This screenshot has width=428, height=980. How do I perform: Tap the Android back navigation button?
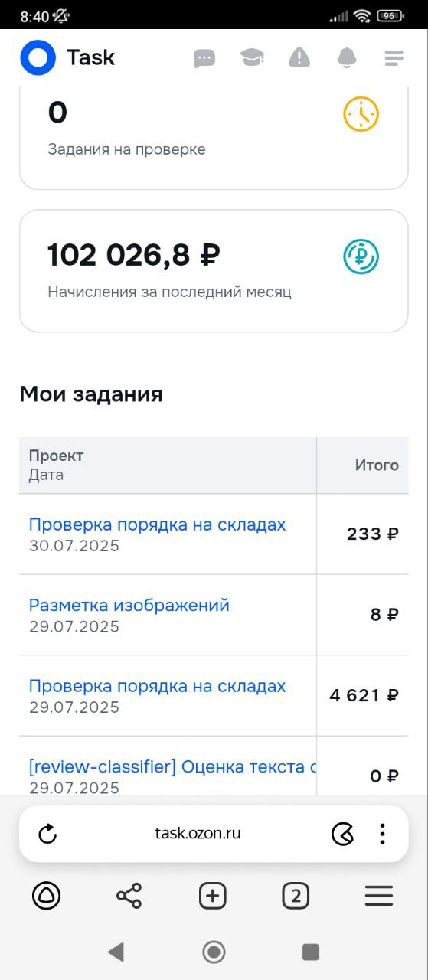[116, 952]
